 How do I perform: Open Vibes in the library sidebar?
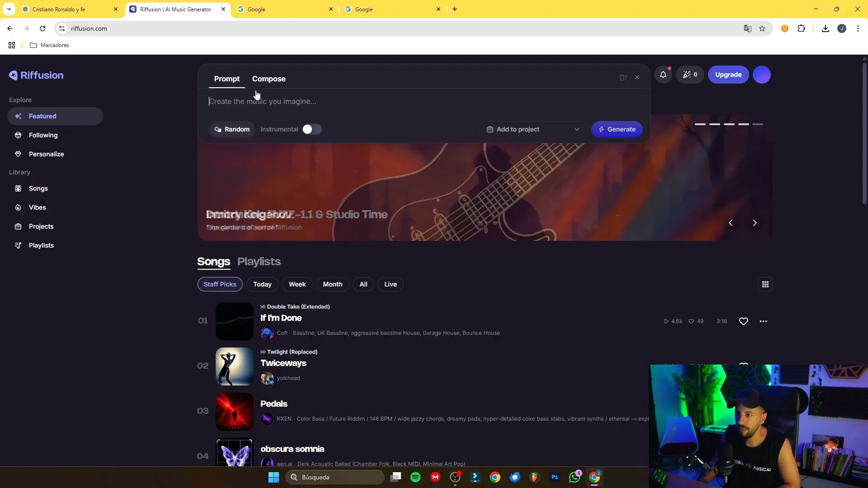click(37, 207)
